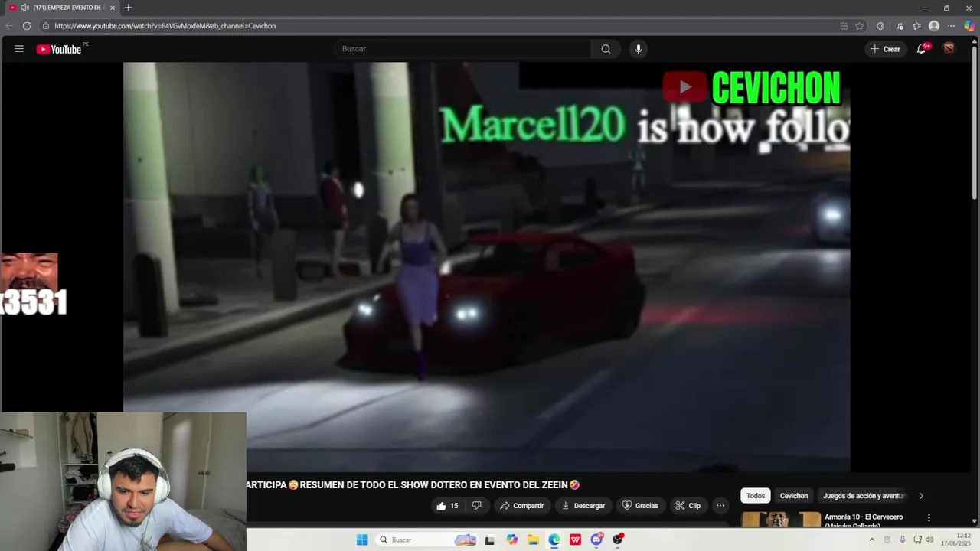Open the Edge favorites list
980x551 pixels.
pyautogui.click(x=916, y=26)
